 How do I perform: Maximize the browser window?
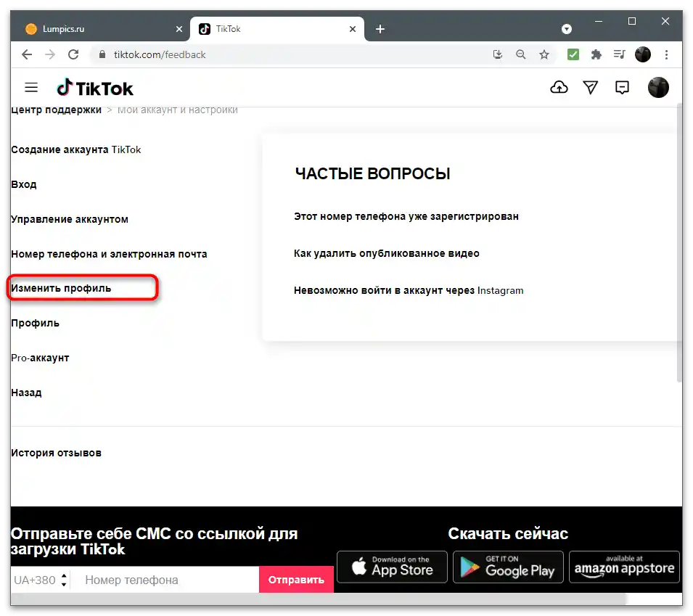pyautogui.click(x=632, y=21)
